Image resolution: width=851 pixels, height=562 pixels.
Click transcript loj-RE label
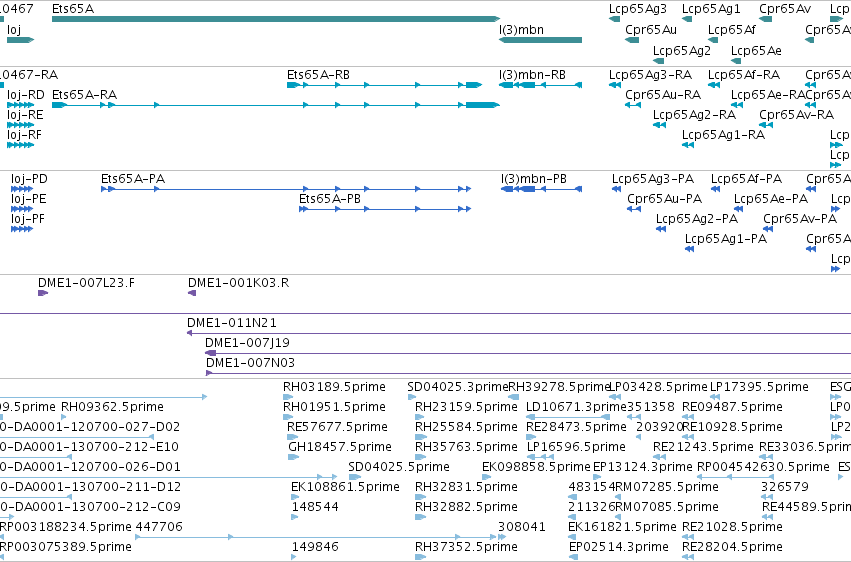25,114
